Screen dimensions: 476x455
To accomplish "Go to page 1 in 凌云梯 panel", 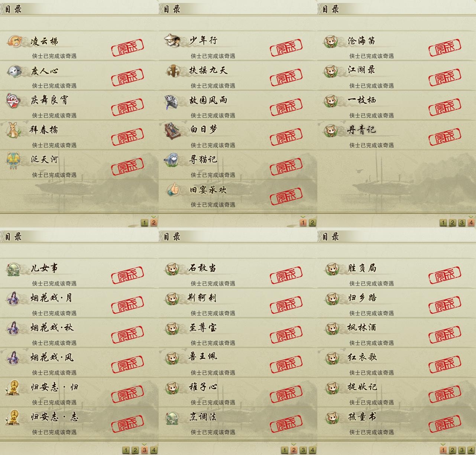I will coord(145,223).
